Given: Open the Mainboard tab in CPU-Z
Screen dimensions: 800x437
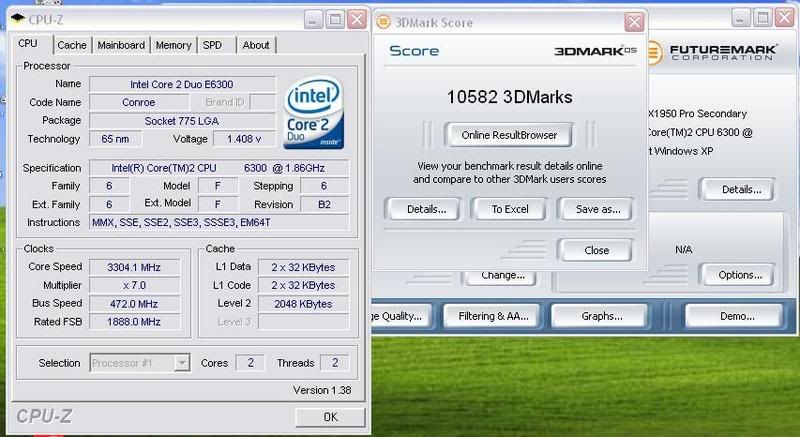Looking at the screenshot, I should click(x=121, y=45).
